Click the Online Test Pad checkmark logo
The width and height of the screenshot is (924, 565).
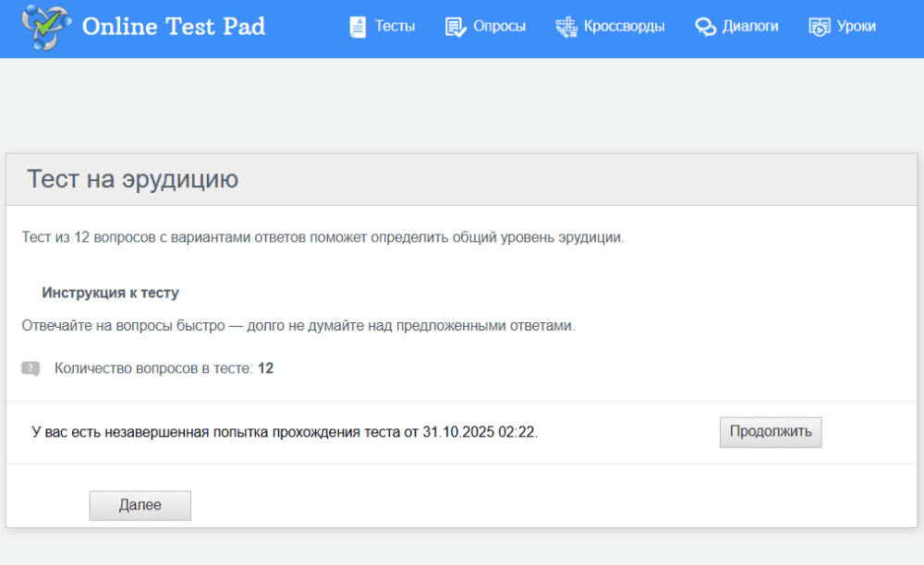click(x=44, y=26)
